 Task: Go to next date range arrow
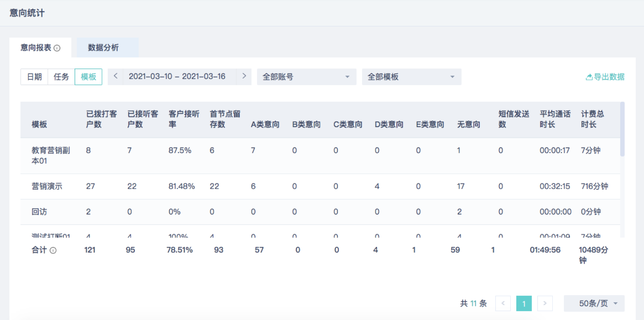[x=244, y=76]
